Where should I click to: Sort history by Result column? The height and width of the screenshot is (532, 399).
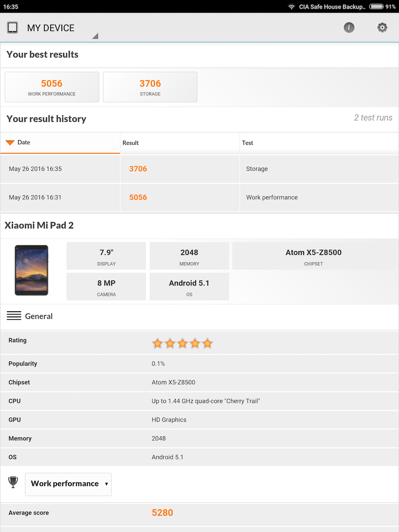click(180, 143)
